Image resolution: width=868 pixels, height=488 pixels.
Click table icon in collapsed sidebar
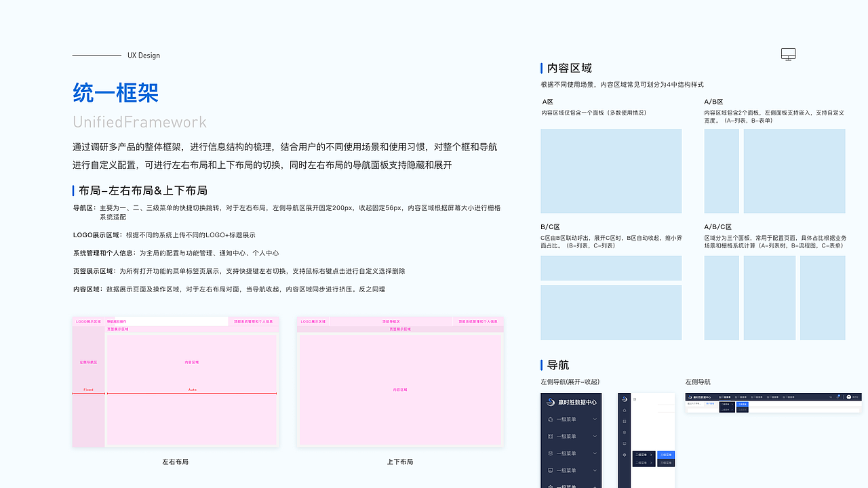click(x=625, y=421)
